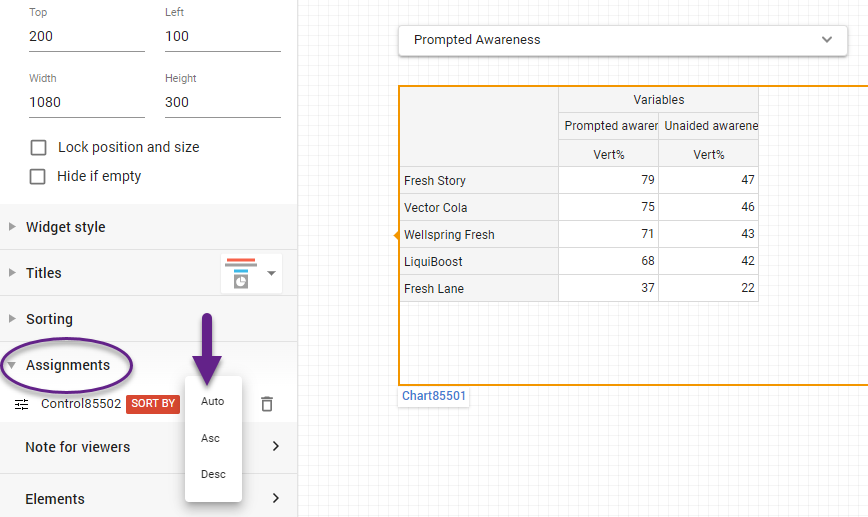Viewport: 868px width, 517px height.
Task: Click the orange handle on chart's left edge
Action: click(x=396, y=234)
